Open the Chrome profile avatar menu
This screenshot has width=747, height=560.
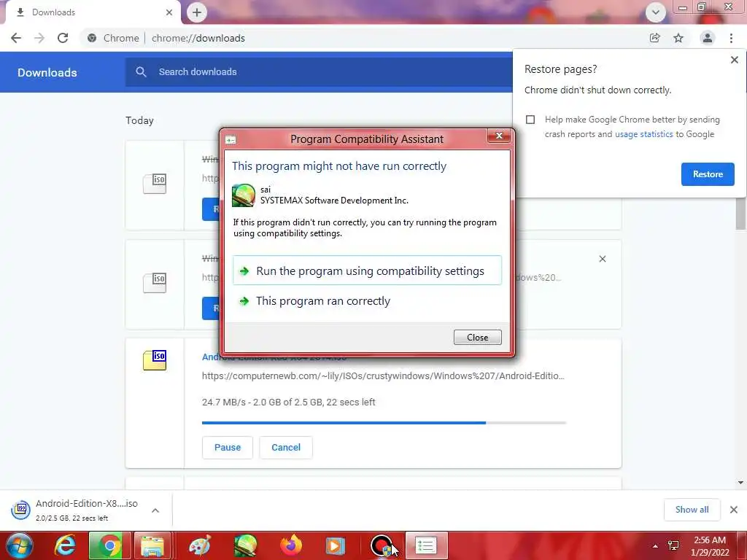[x=708, y=38]
